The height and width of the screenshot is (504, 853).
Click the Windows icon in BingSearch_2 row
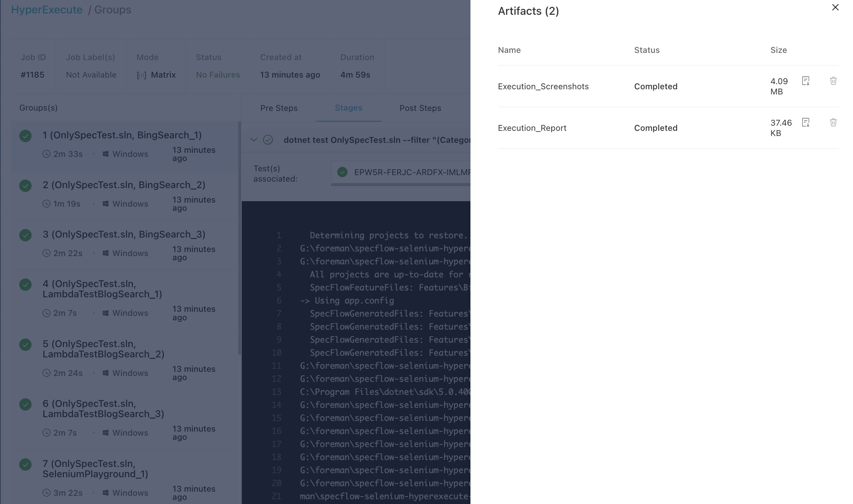coord(106,204)
